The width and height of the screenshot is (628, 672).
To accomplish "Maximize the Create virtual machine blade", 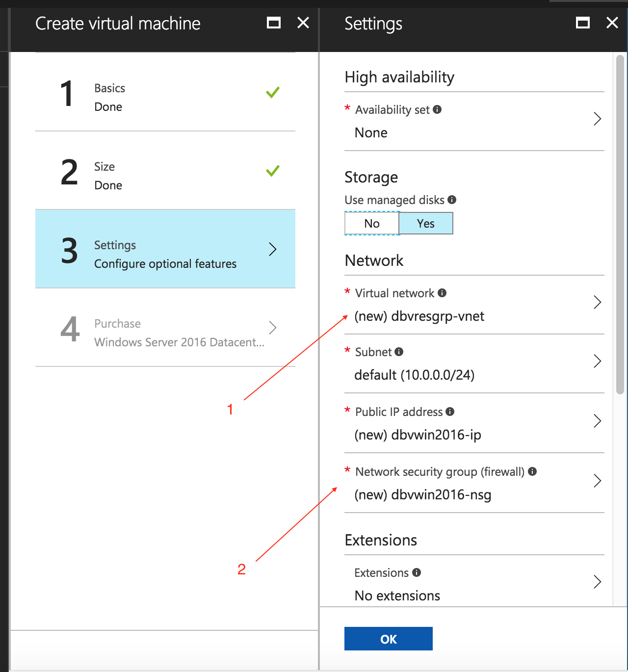I will [x=274, y=23].
